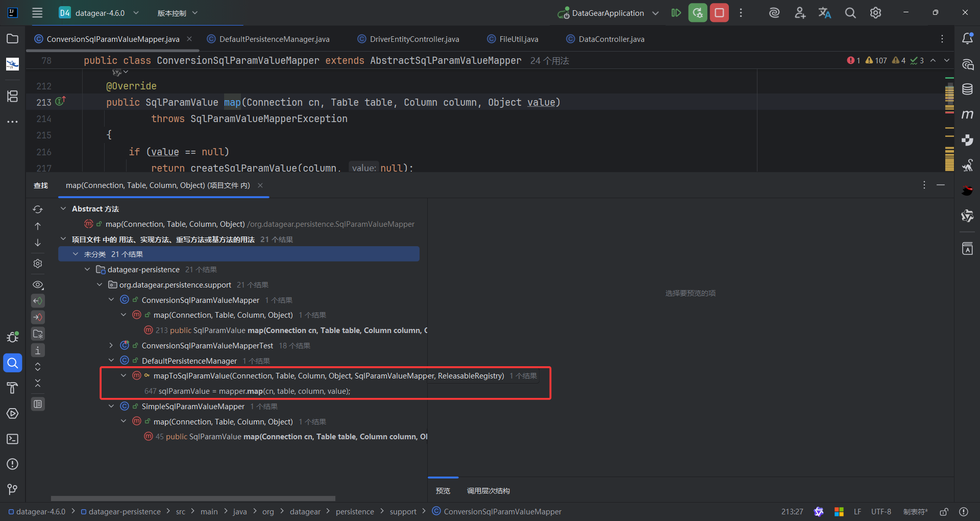980x521 pixels.
Task: Click the 213:27 cursor position widget
Action: 792,512
